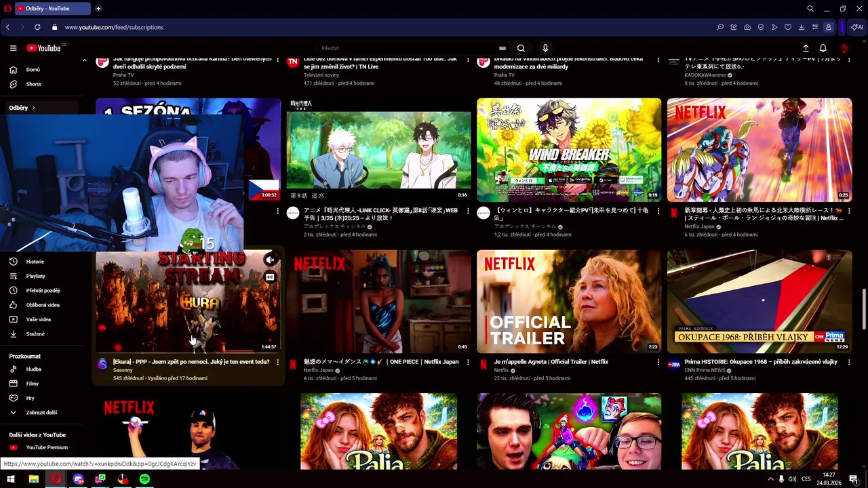Open Vaše videa in the sidebar
This screenshot has width=868, height=488.
(x=41, y=319)
